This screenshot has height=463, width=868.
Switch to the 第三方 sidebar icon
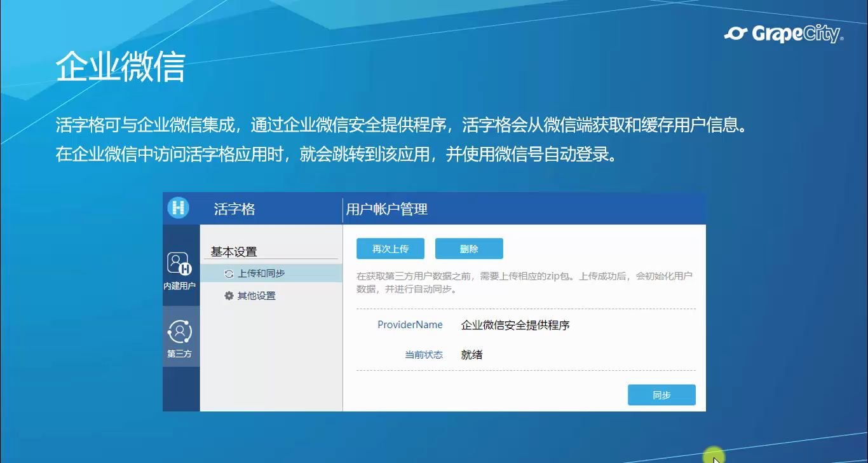click(181, 338)
